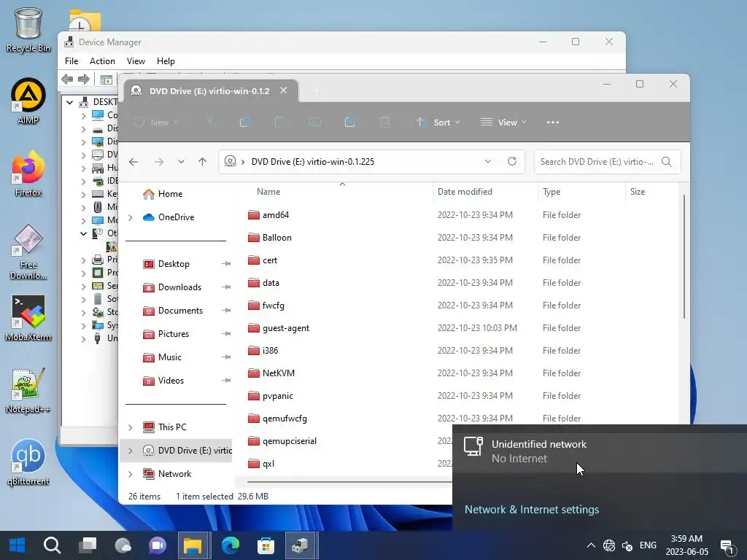This screenshot has width=747, height=560.
Task: Click the horizontal scrollbar under file list
Action: pyautogui.click(x=349, y=481)
